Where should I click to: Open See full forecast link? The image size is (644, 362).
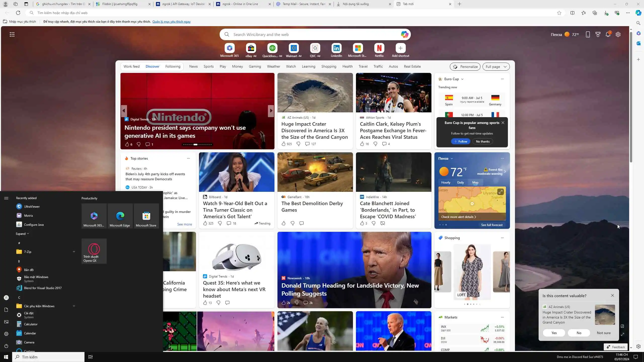[x=492, y=225]
